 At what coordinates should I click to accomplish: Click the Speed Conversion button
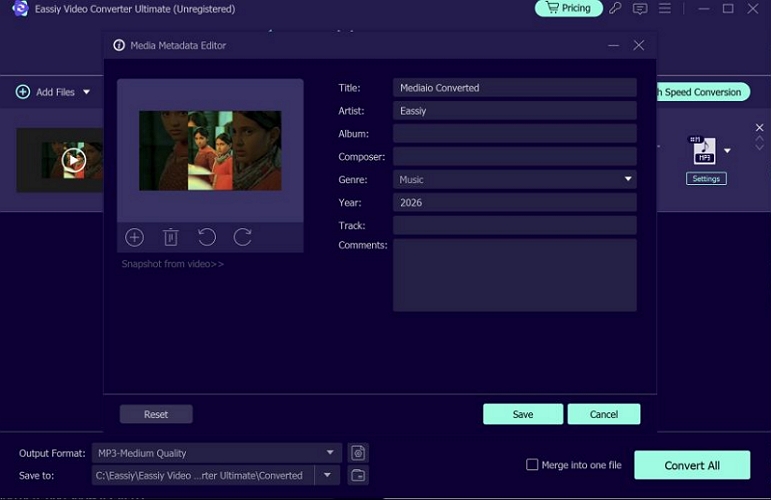[702, 92]
